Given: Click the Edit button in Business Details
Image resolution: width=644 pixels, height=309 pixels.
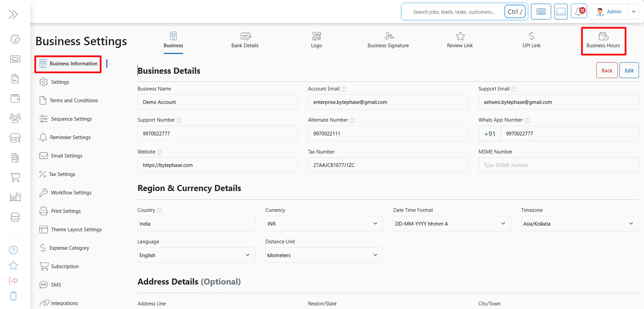Looking at the screenshot, I should [629, 70].
